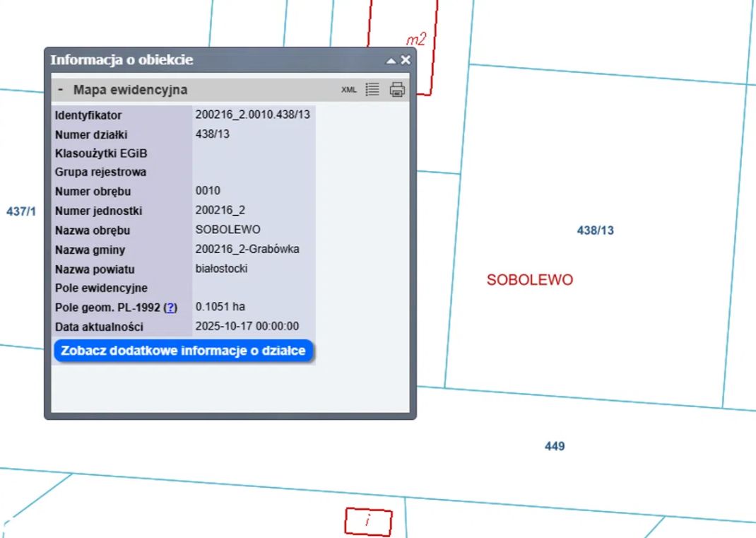Screen dimensions: 756x538
Task: Click the Identyfikator row label
Action: (88, 115)
